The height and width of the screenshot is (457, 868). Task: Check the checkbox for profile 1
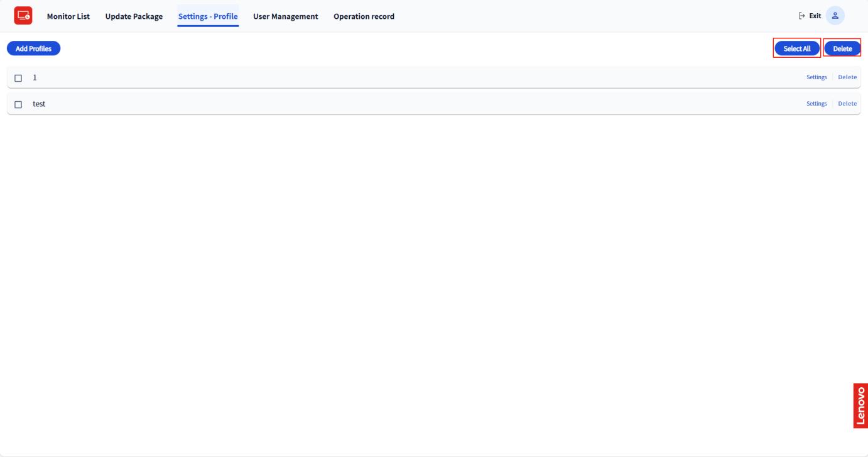[18, 78]
